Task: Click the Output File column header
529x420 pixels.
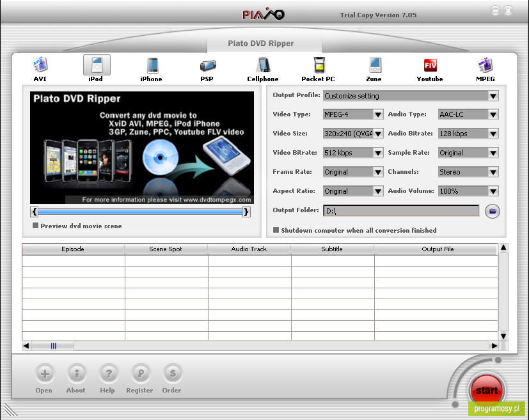Action: tap(436, 249)
